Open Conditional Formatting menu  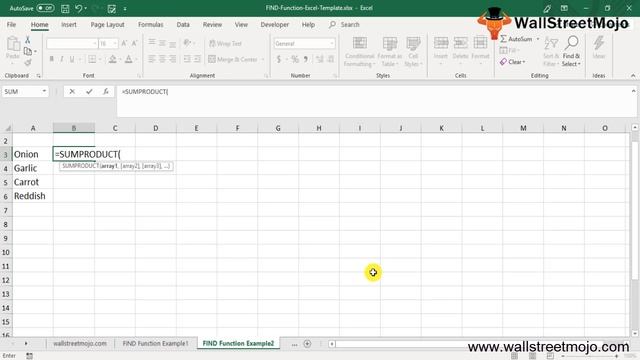359,51
